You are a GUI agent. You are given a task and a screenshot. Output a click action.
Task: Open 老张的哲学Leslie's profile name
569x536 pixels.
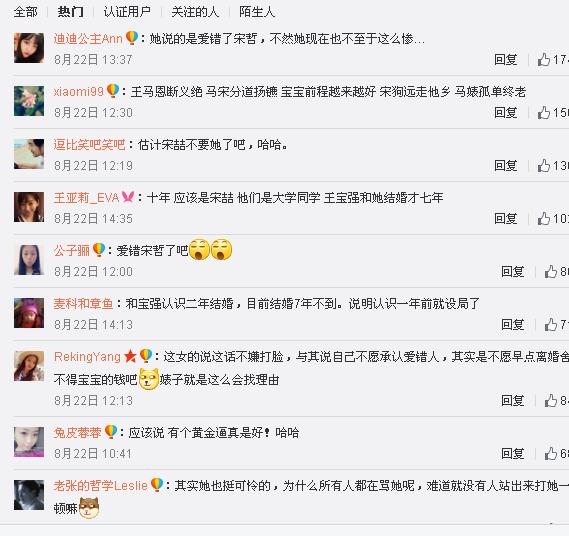101,486
